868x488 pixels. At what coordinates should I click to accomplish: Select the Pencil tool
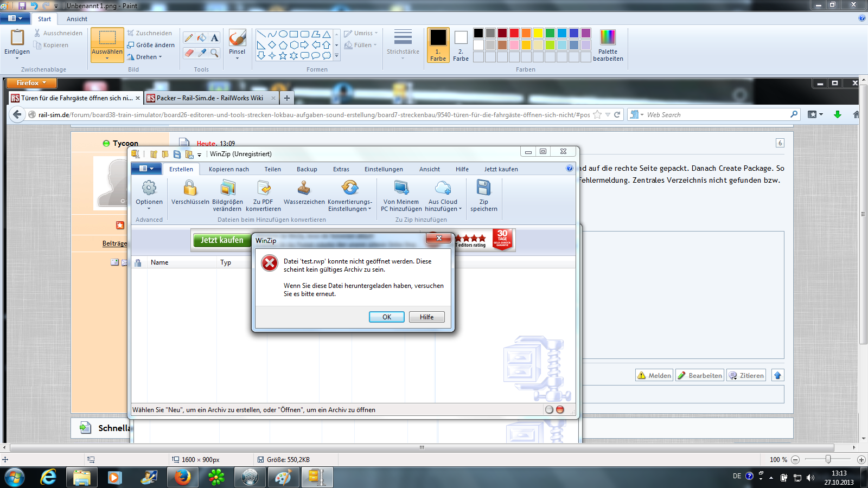tap(189, 37)
